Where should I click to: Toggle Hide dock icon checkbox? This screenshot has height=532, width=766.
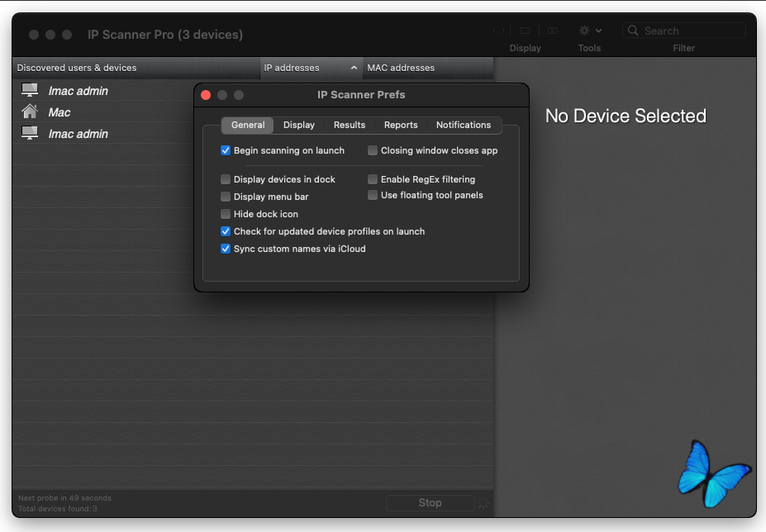click(x=226, y=214)
